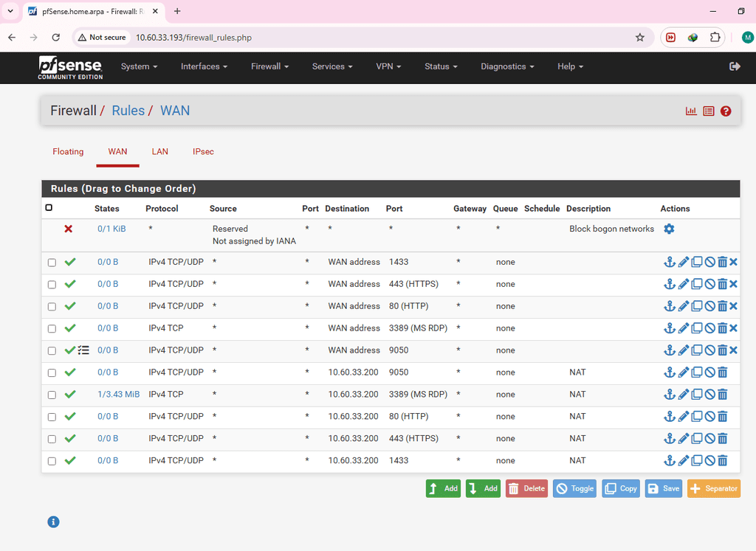This screenshot has height=551, width=756.
Task: Tick the select-all checkbox in the rules header
Action: coord(49,208)
